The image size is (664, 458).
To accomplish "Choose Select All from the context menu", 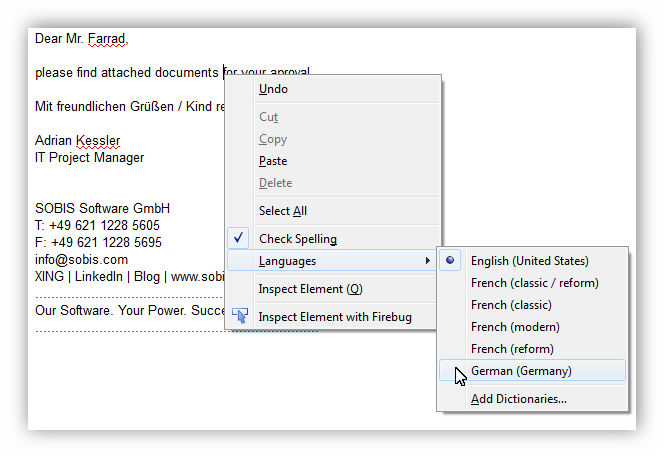I will click(333, 211).
